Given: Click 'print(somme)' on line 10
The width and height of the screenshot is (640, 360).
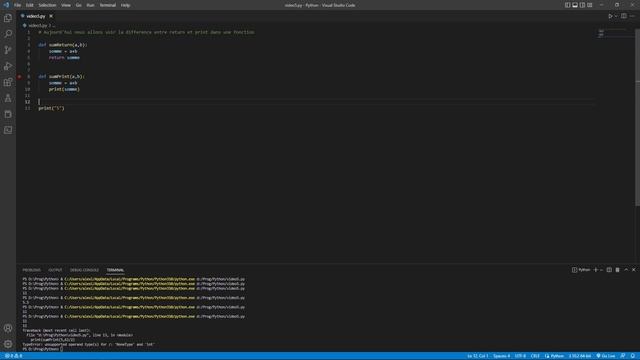Looking at the screenshot, I should [64, 89].
